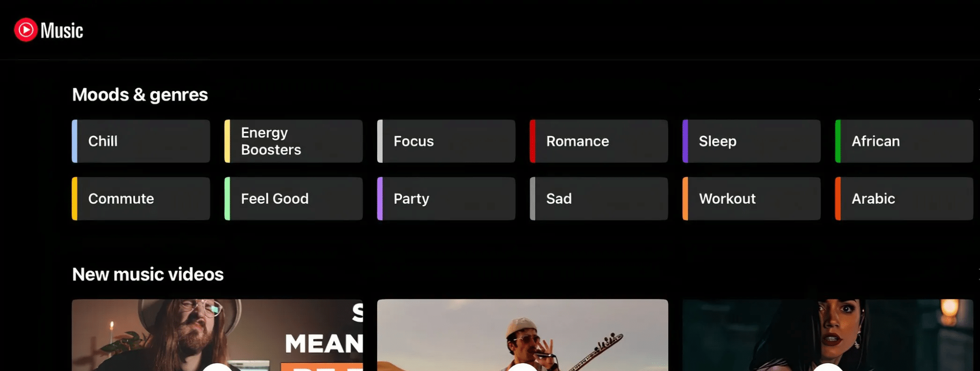Click the YouTube Music logo icon
Screen dimensions: 980x371
26,30
